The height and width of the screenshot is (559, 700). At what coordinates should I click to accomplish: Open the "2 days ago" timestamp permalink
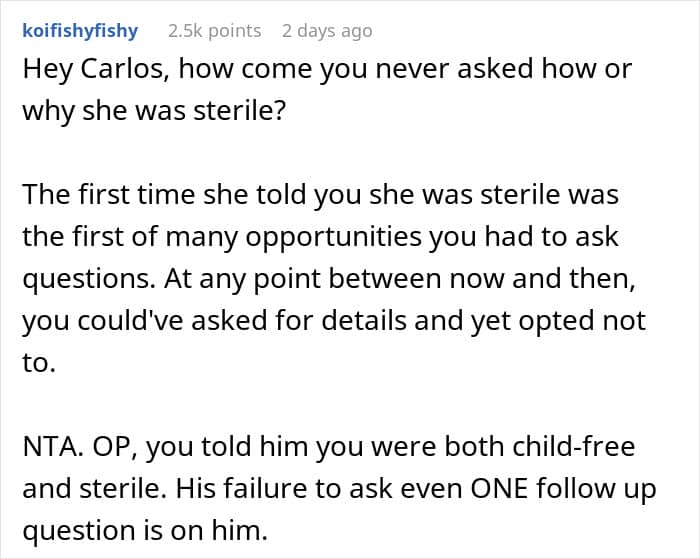pos(327,31)
